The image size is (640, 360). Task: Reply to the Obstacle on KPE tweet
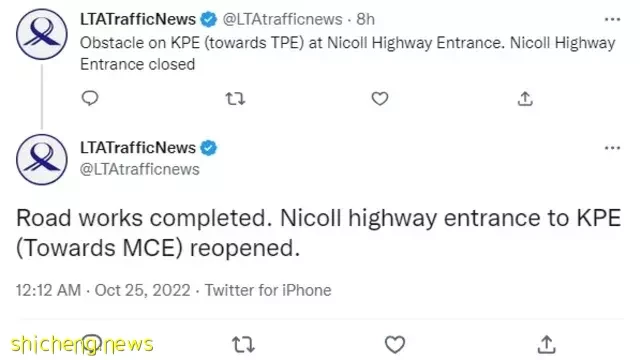[x=90, y=98]
